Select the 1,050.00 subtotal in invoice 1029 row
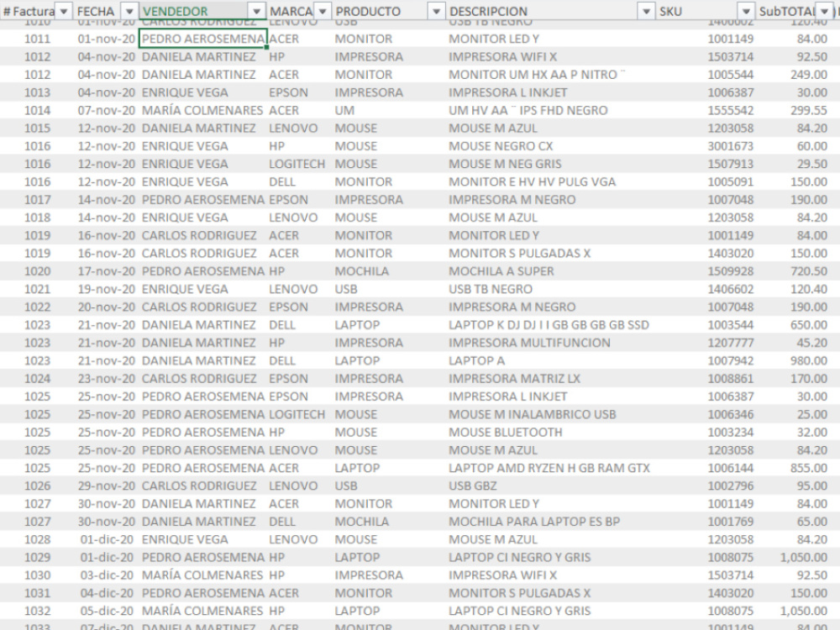This screenshot has width=840, height=630. pos(804,558)
